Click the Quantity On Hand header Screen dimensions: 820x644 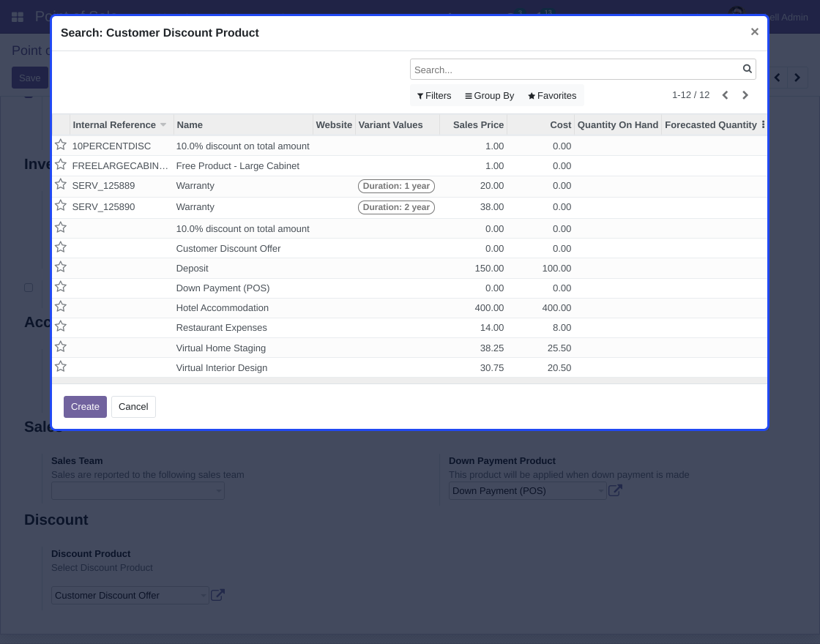coord(618,125)
